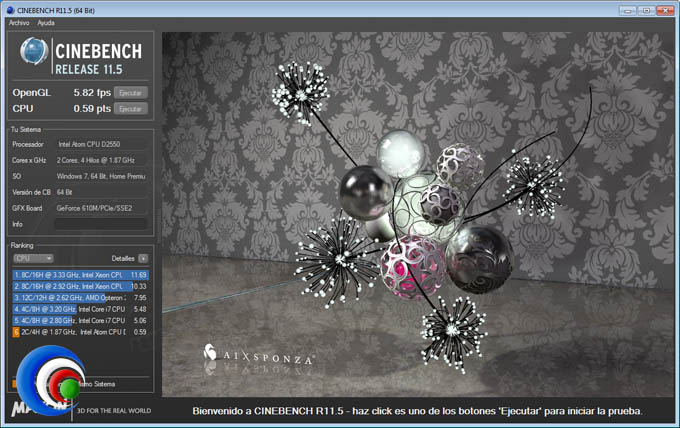Select ranking row 2 Xeon 2.92 GHz
680x428 pixels.
pyautogui.click(x=80, y=286)
